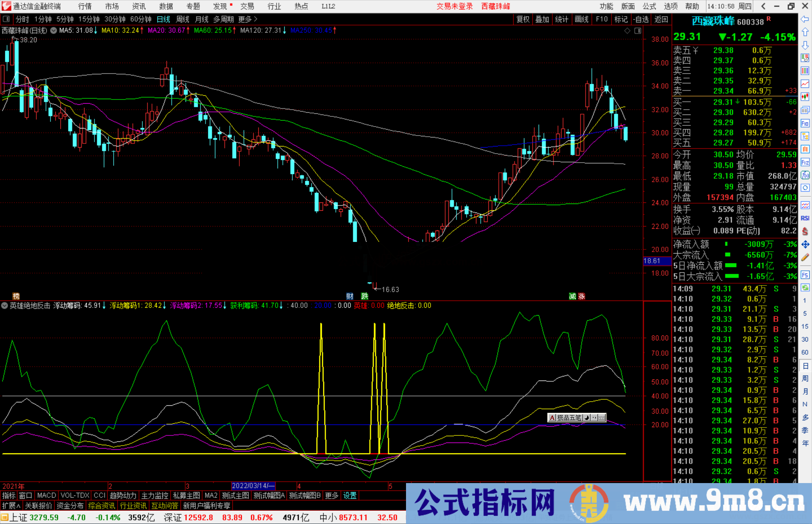Open the 资金分布 tab at bottom
This screenshot has height=524, width=812.
(x=70, y=506)
